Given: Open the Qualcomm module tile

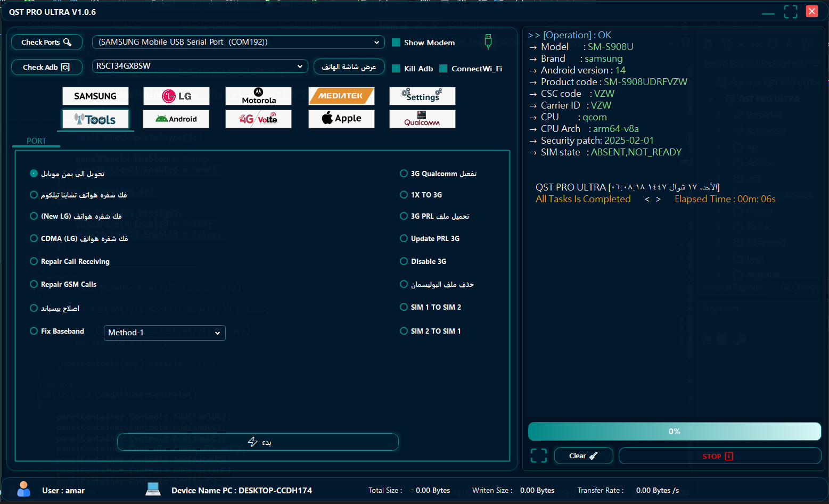Looking at the screenshot, I should pos(422,119).
